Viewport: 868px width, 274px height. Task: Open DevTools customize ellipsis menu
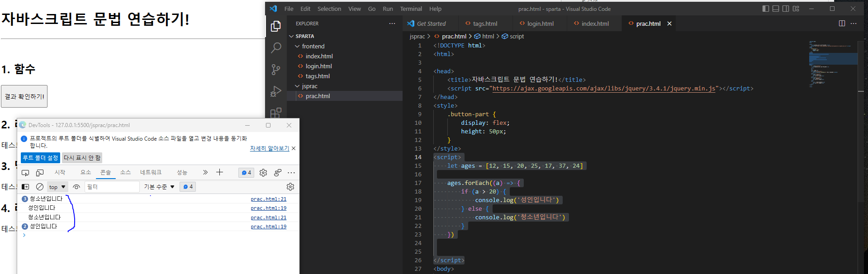point(291,173)
